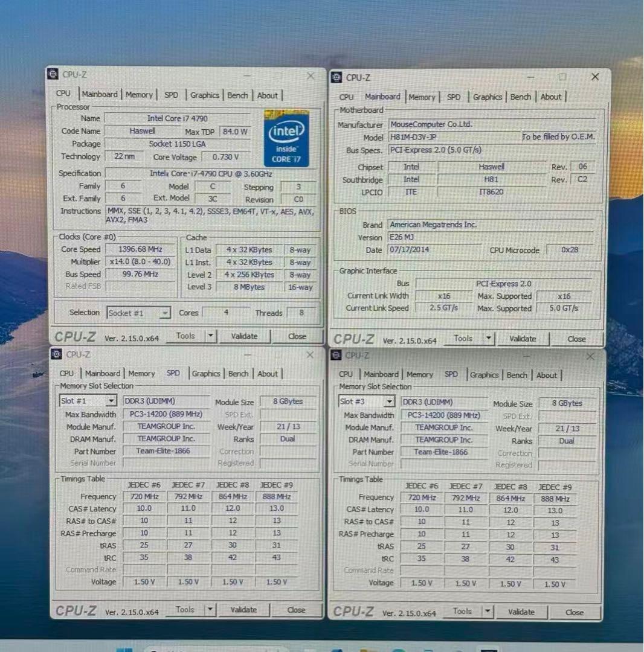This screenshot has width=644, height=652.
Task: Click the Level 3 cache value 8 MBytes
Action: click(x=249, y=287)
